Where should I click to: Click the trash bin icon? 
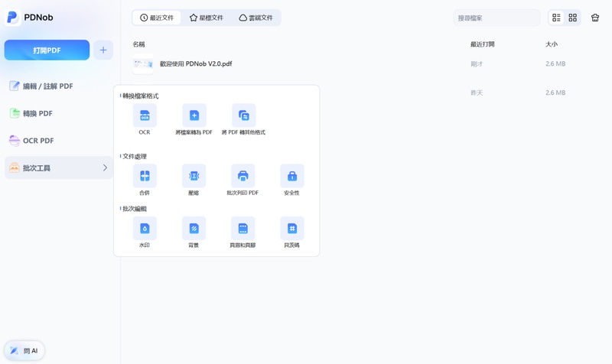point(595,18)
